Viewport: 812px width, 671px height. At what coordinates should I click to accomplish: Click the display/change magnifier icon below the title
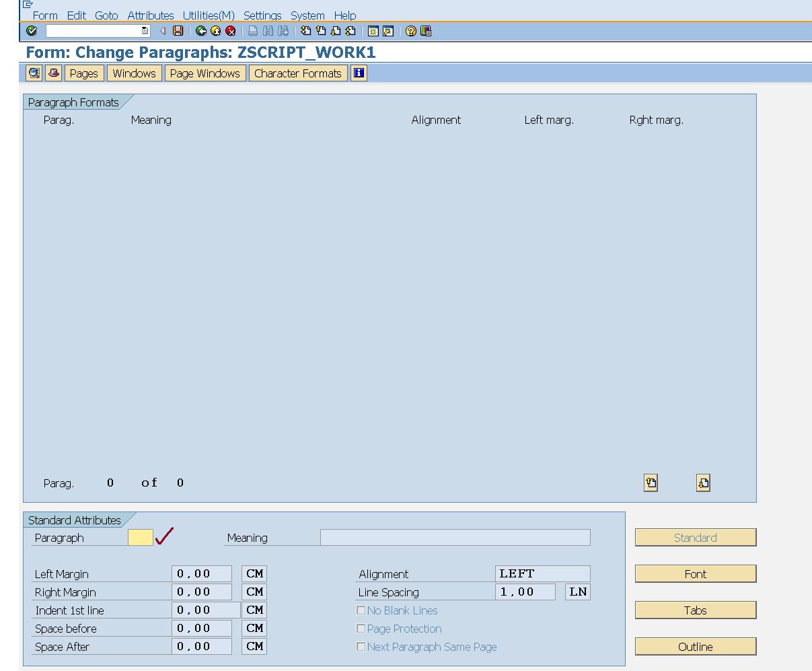coord(34,73)
